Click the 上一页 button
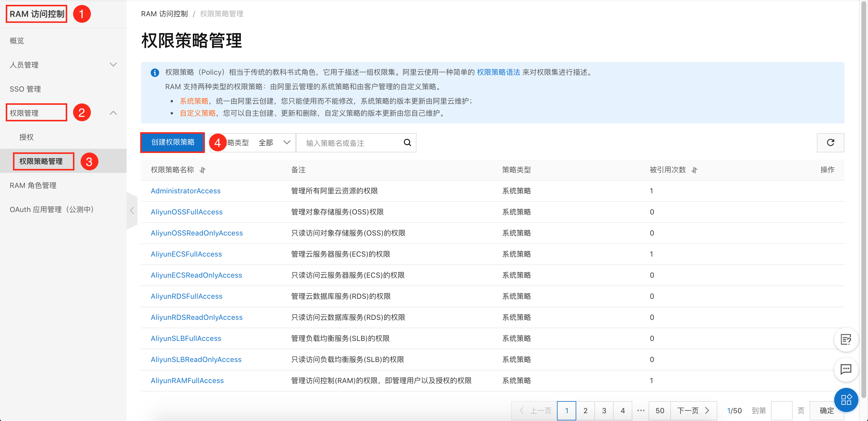This screenshot has height=421, width=868. pos(534,410)
